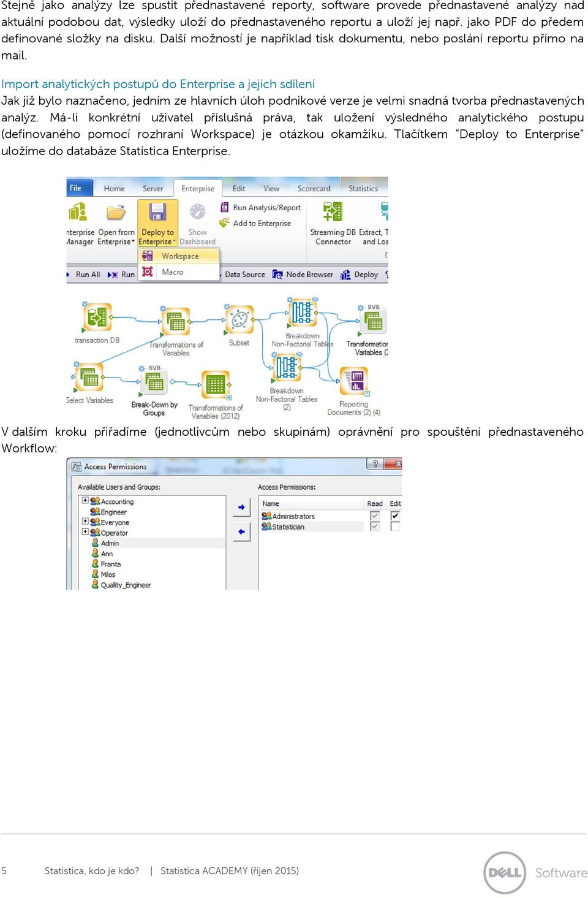Image resolution: width=588 pixels, height=898 pixels.
Task: Select the Breakdown Non-Factorial Tables (2) node
Action: click(286, 368)
